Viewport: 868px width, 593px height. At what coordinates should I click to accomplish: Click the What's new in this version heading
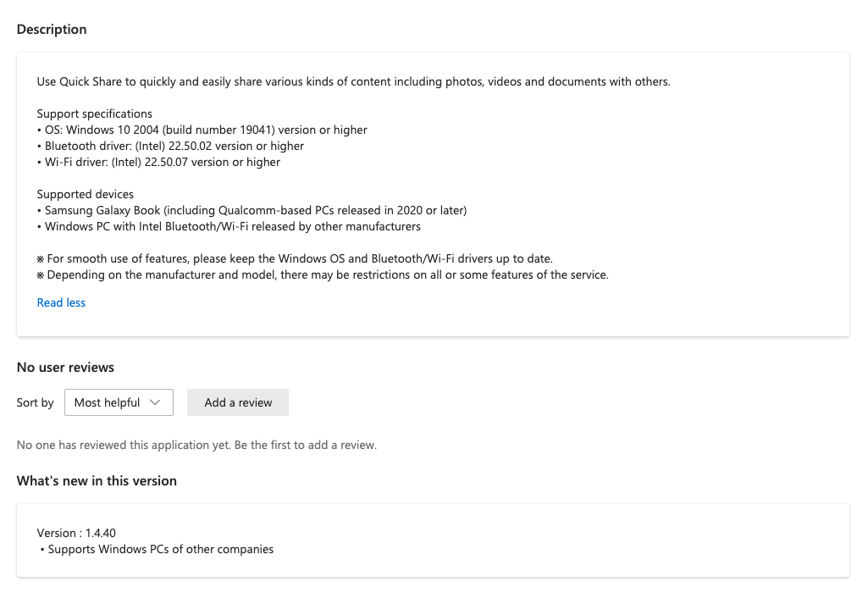[x=97, y=480]
